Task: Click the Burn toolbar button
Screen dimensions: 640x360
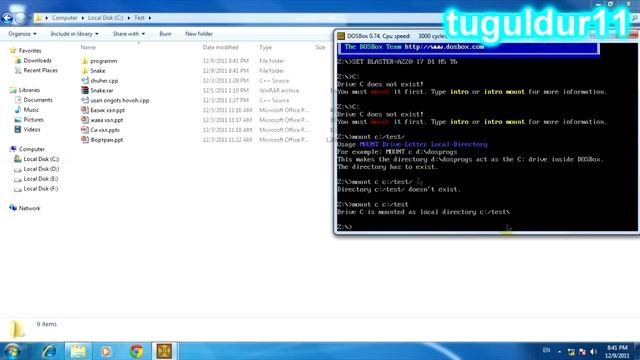Action: [165, 33]
